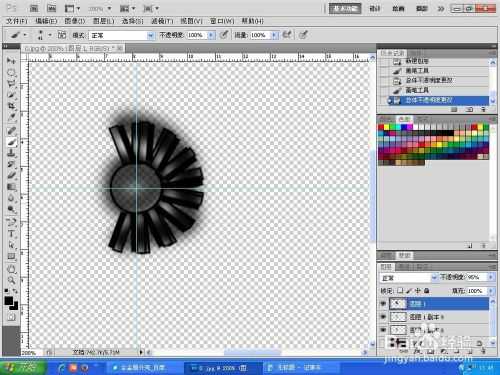Open the tool preset picker arrow
500x375 pixels.
(25, 35)
